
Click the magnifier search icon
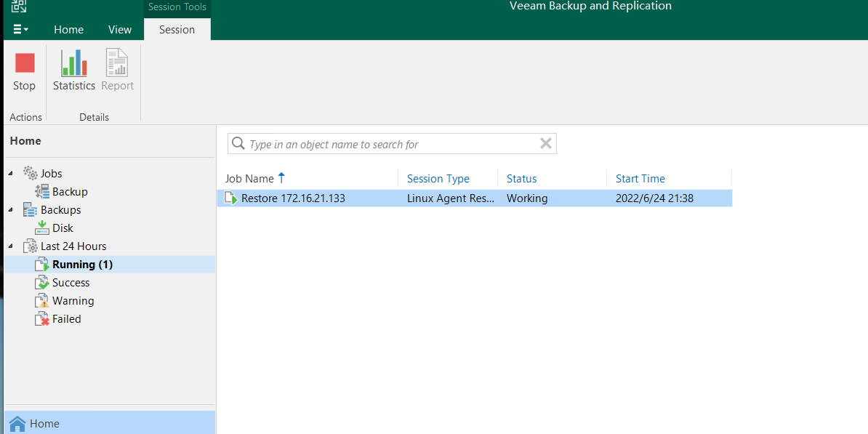pyautogui.click(x=238, y=144)
